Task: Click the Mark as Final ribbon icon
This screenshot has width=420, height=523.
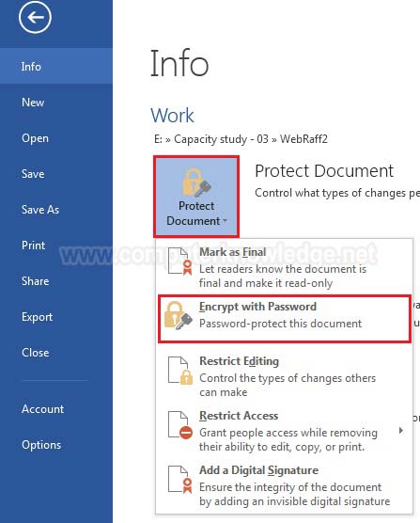Action: 180,261
